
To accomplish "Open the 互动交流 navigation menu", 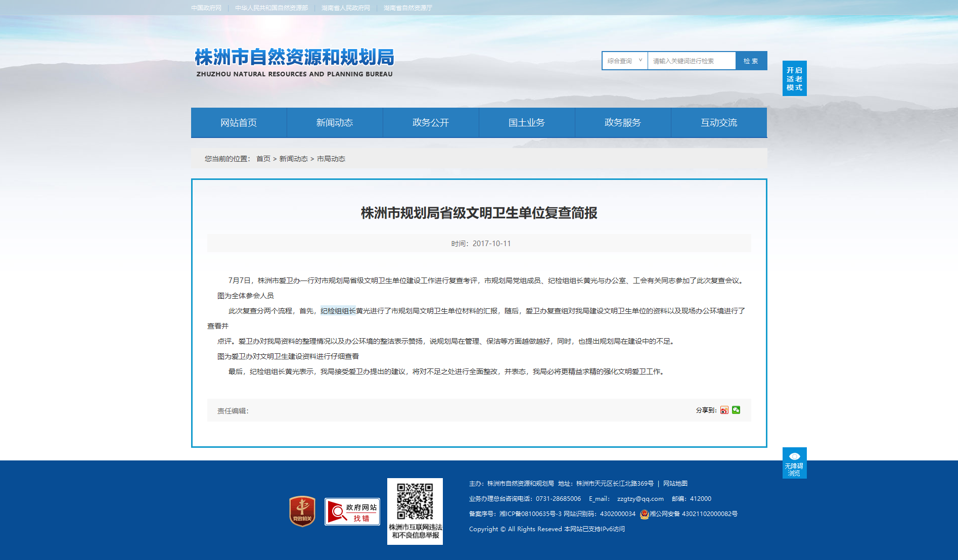I will [719, 122].
